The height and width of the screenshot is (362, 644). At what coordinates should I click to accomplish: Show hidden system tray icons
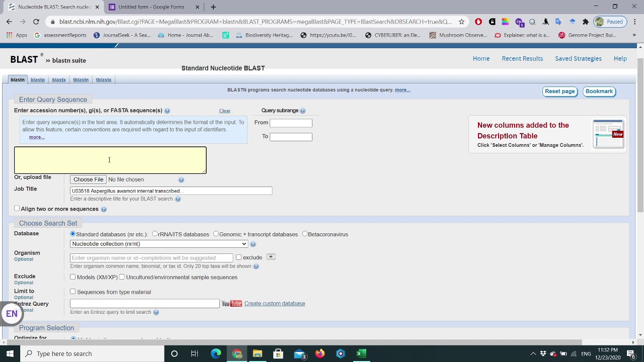(x=533, y=354)
